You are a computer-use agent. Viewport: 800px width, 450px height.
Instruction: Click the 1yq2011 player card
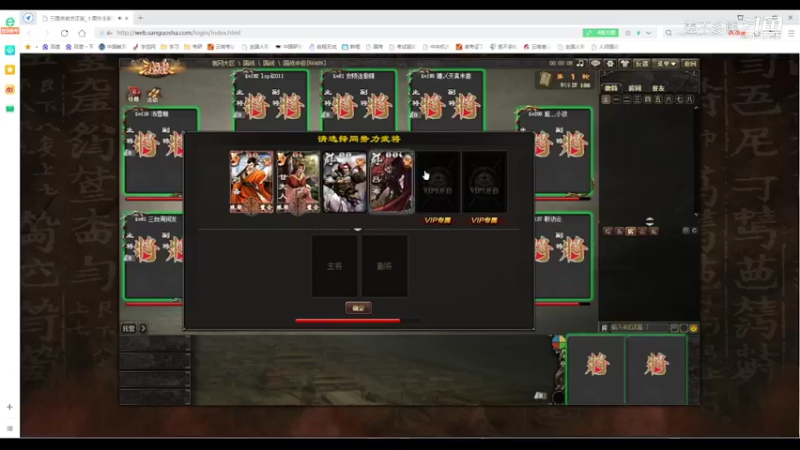pyautogui.click(x=271, y=100)
